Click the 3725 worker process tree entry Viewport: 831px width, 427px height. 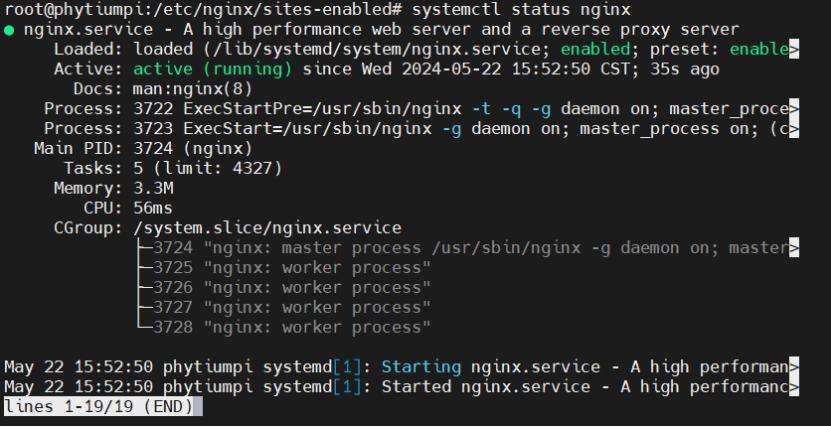(284, 268)
